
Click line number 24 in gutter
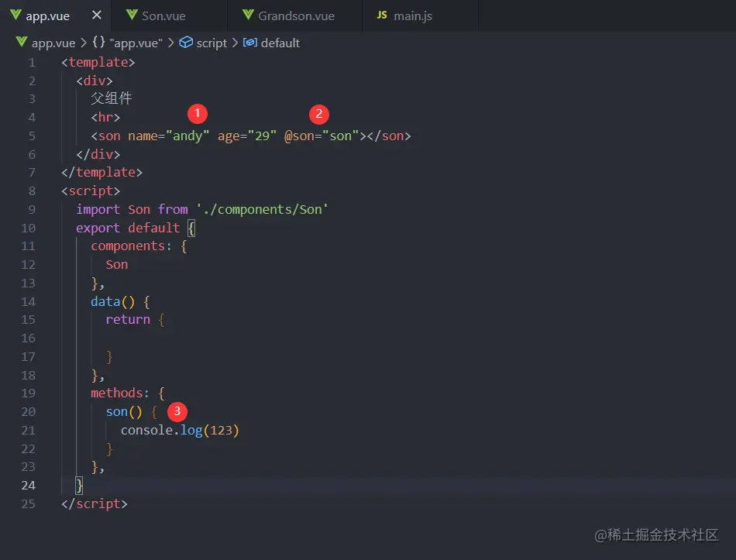tap(28, 486)
